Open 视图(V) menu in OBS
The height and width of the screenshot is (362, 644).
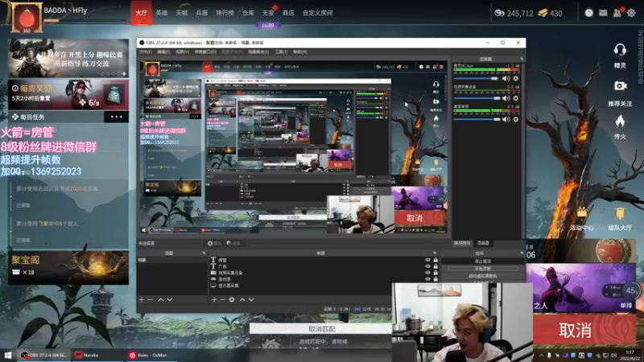183,51
